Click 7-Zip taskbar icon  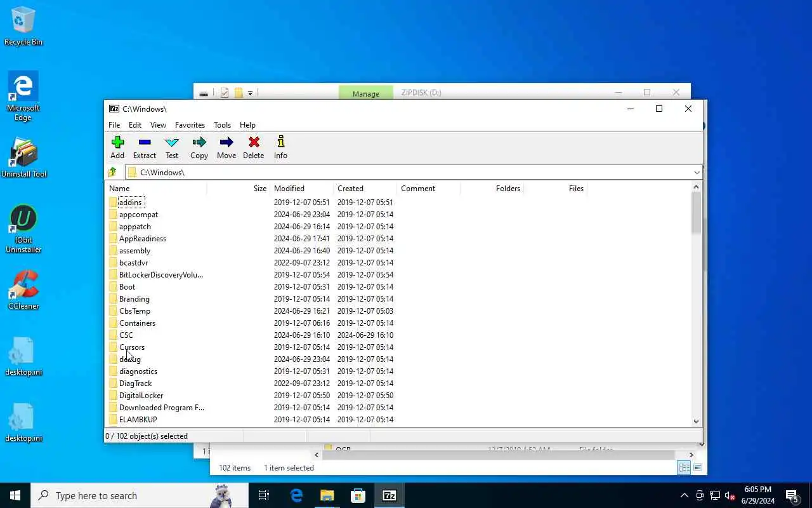389,495
